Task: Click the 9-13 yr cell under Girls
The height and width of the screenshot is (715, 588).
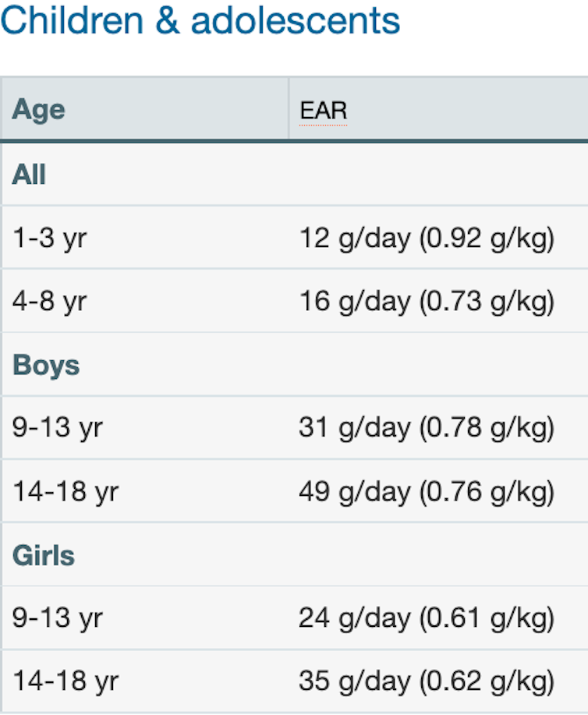Action: (x=57, y=618)
